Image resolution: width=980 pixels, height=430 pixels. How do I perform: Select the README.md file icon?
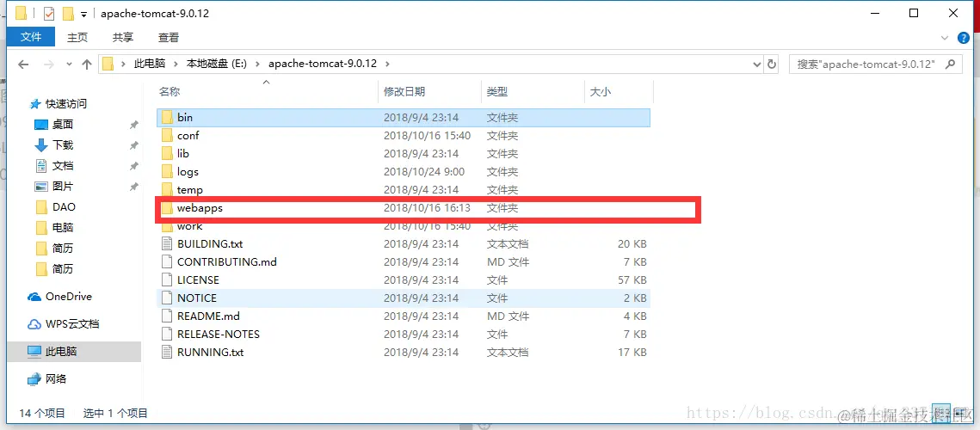tap(166, 316)
